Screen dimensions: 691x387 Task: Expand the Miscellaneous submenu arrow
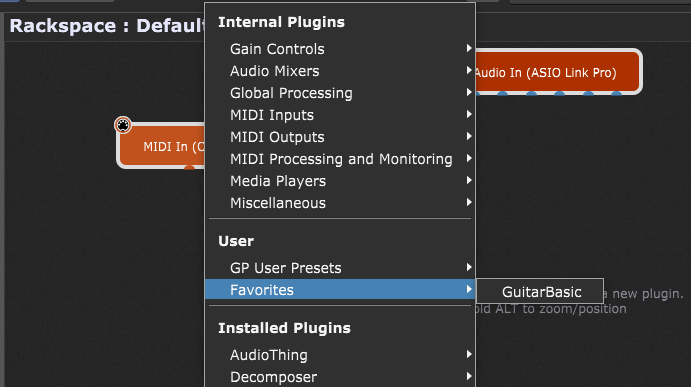coord(469,202)
